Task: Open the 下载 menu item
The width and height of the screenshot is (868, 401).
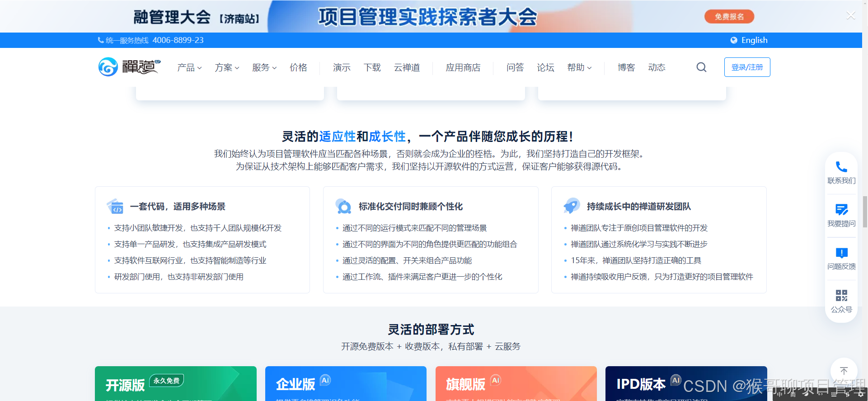Action: coord(372,67)
